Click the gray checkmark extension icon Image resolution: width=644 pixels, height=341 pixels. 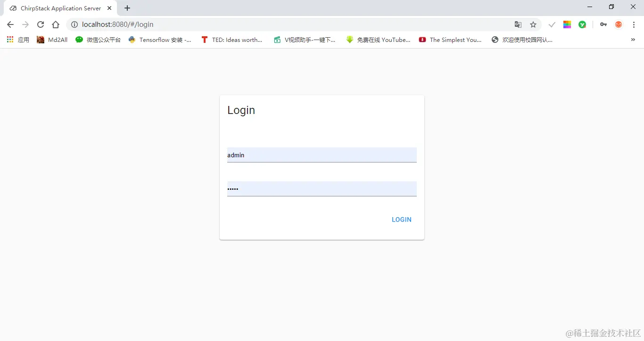click(552, 24)
